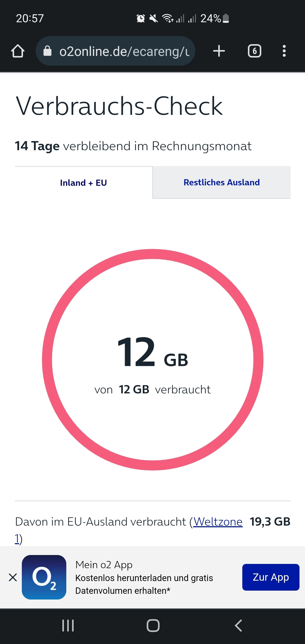Select the Inland + EU tab

[x=83, y=183]
